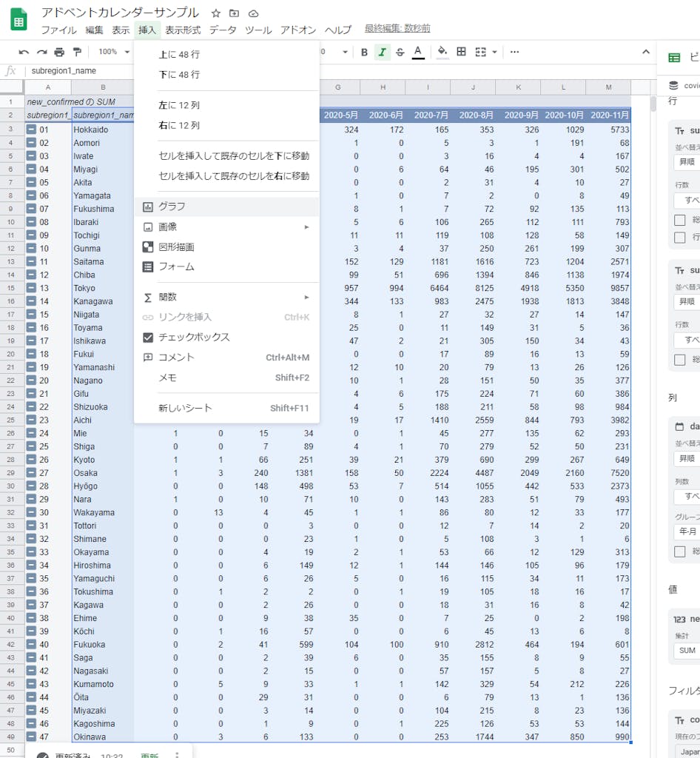Image resolution: width=700 pixels, height=758 pixels.
Task: Open the 画像 submenu
Action: coord(226,227)
